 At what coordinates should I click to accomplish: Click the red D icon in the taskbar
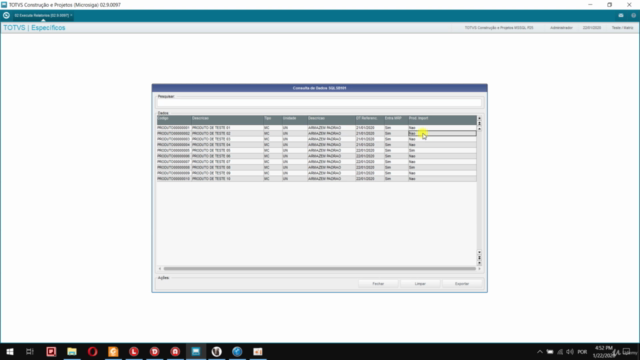(154, 351)
